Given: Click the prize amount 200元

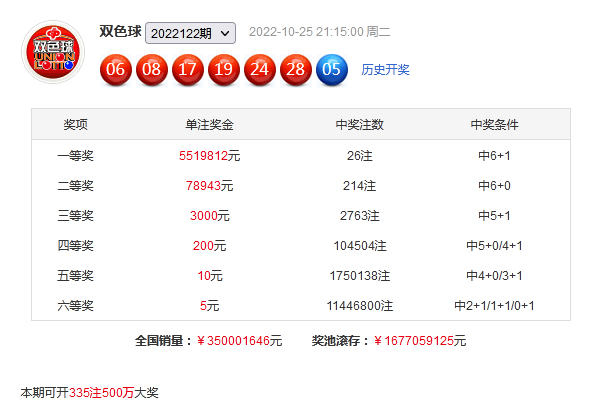Looking at the screenshot, I should [210, 246].
